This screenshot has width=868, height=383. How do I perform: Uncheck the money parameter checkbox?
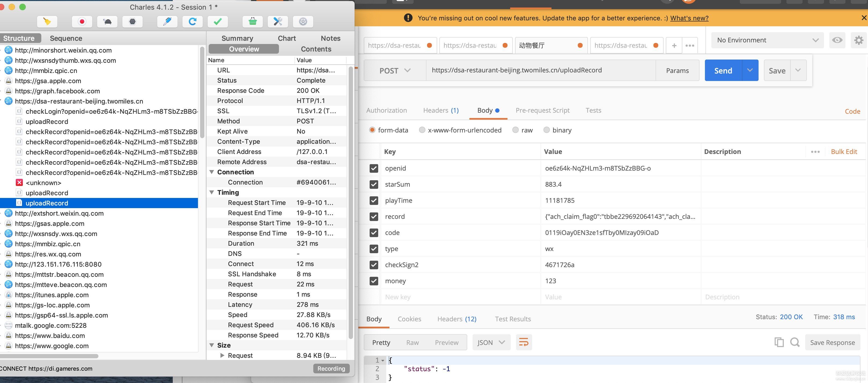click(374, 281)
